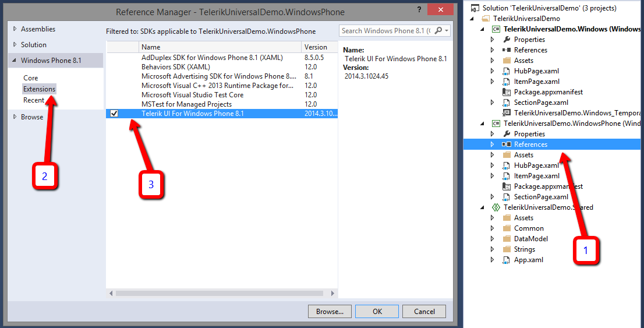Sort the list by the Version column header
This screenshot has height=328, width=644.
[x=320, y=47]
